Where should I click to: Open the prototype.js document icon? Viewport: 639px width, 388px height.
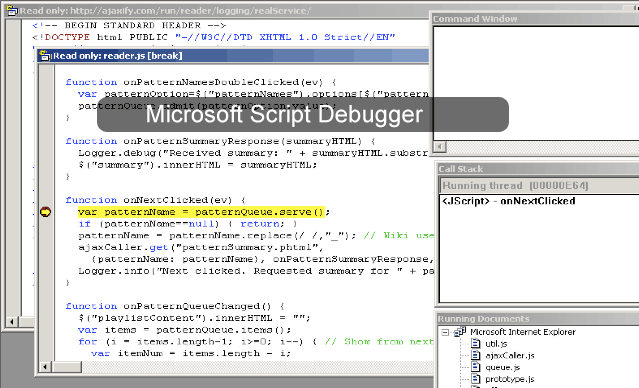click(x=475, y=379)
